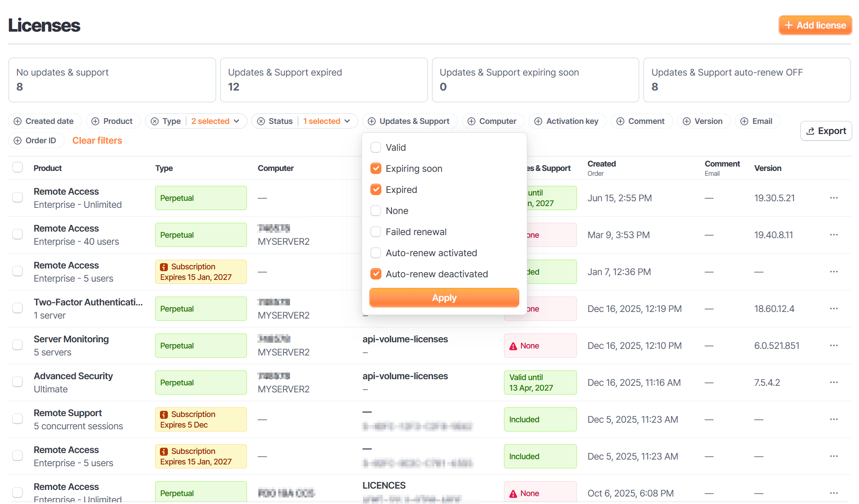The width and height of the screenshot is (859, 504).
Task: Click subscription info icon in Remote Support row
Action: pyautogui.click(x=164, y=415)
